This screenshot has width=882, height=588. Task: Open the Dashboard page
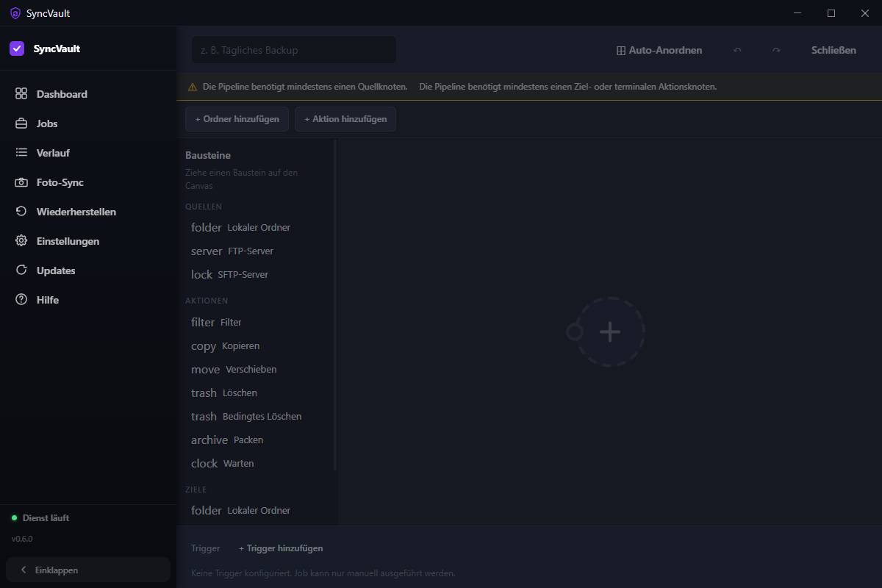88,94
